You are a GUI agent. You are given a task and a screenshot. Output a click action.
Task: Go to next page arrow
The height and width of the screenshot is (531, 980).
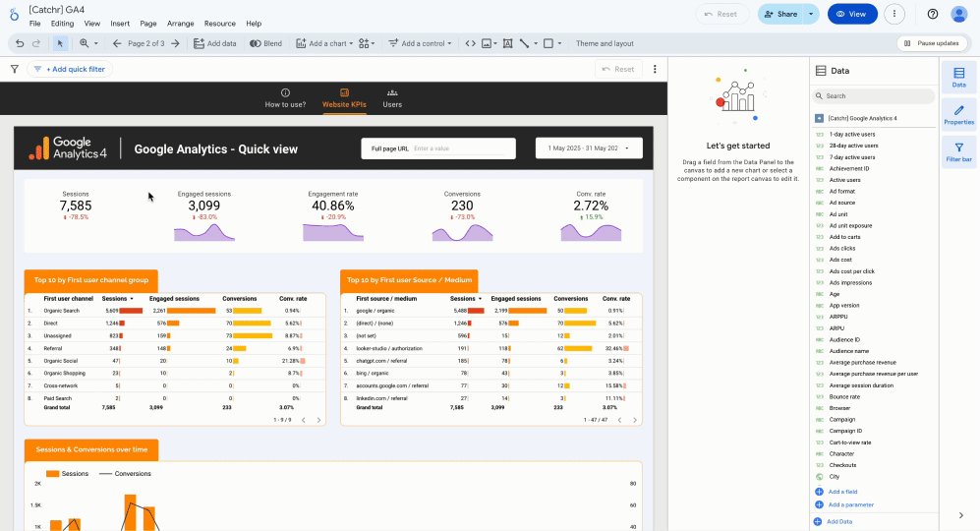[176, 44]
